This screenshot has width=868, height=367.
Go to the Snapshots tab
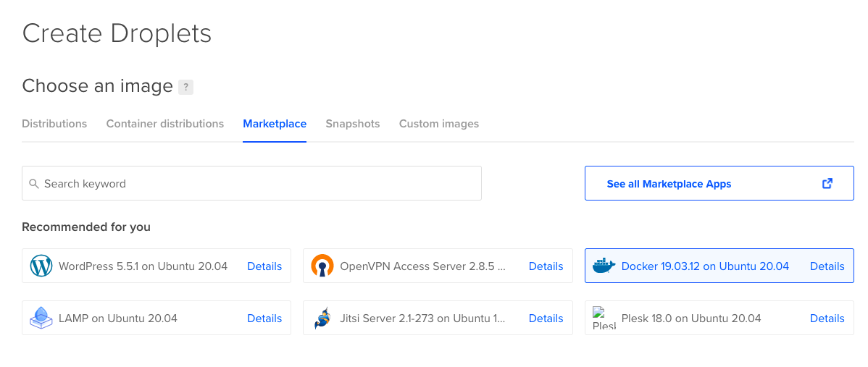coord(353,124)
